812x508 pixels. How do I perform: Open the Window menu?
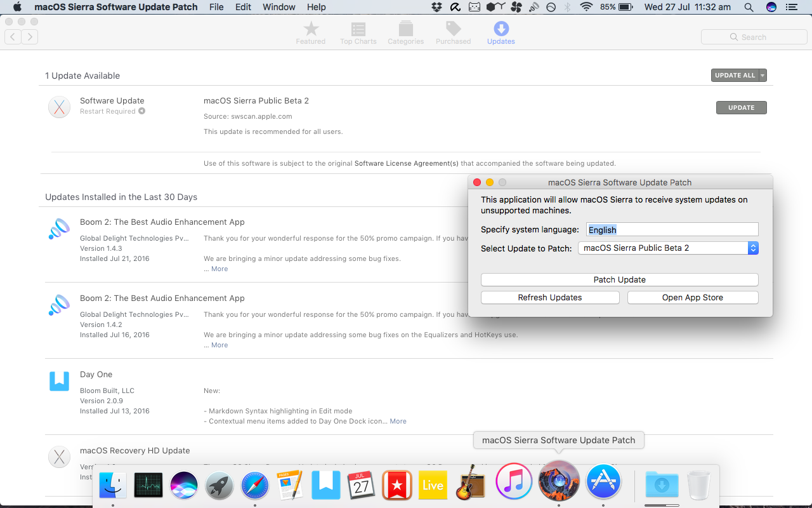click(279, 7)
